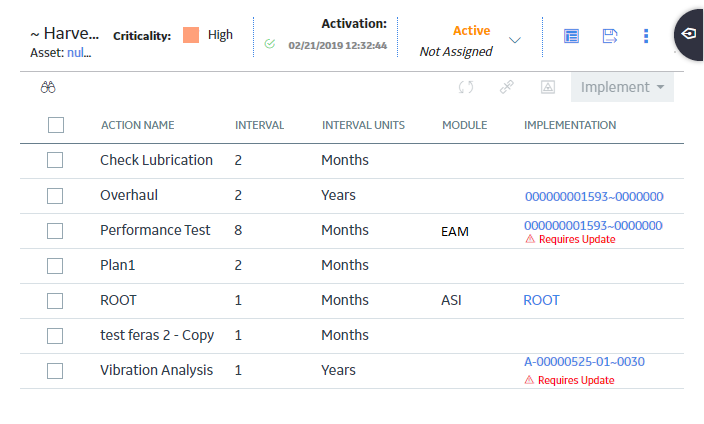This screenshot has height=424, width=704.
Task: Open the datasheet view icon
Action: [571, 36]
